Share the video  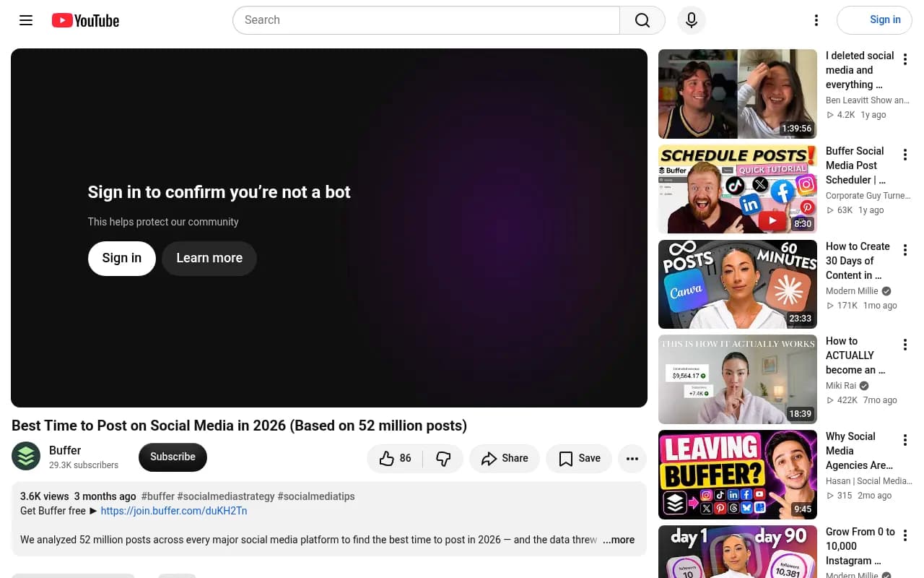coord(505,458)
